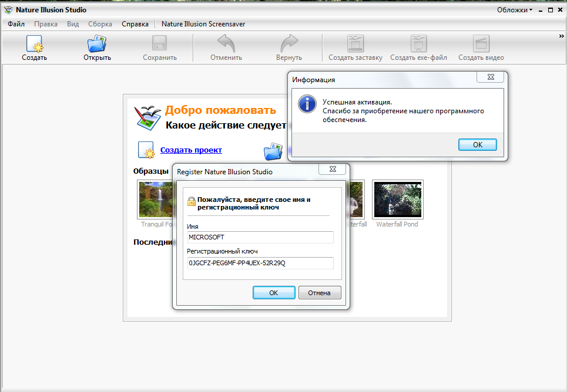Click the Сохранить floppy disk icon
This screenshot has height=392, width=567.
pos(159,43)
